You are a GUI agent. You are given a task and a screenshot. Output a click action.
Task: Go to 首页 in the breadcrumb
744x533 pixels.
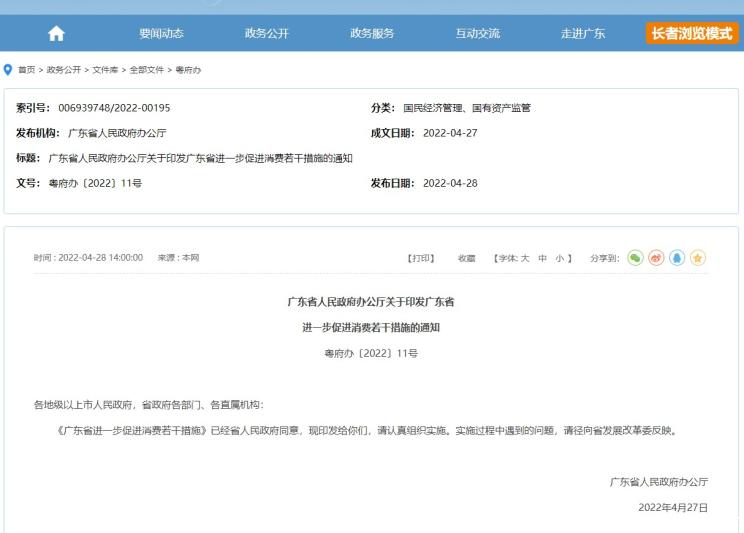[x=26, y=68]
